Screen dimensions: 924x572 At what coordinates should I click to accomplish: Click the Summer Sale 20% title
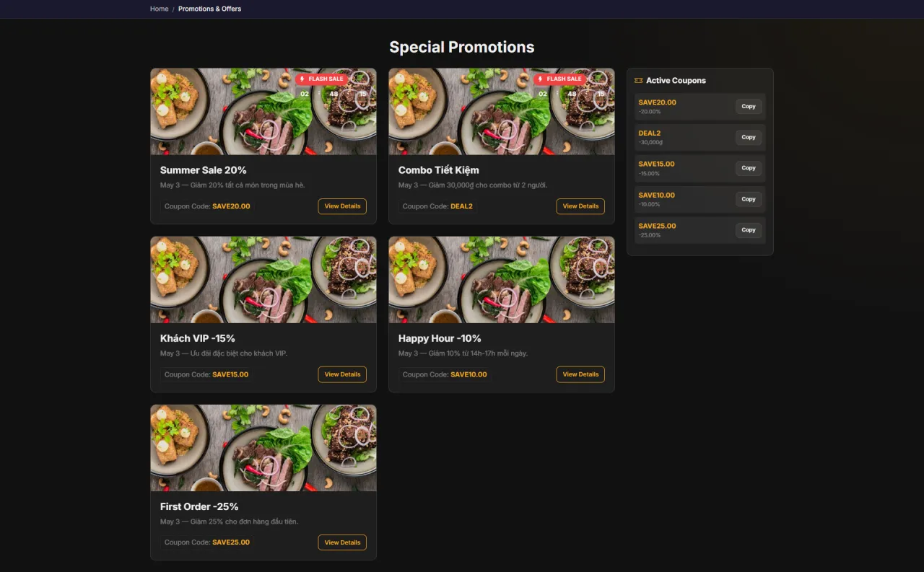204,170
